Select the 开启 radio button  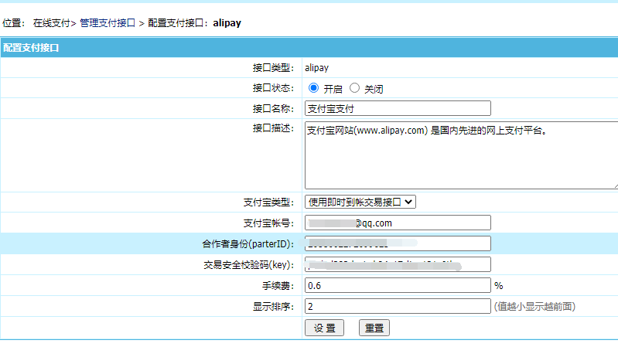313,88
